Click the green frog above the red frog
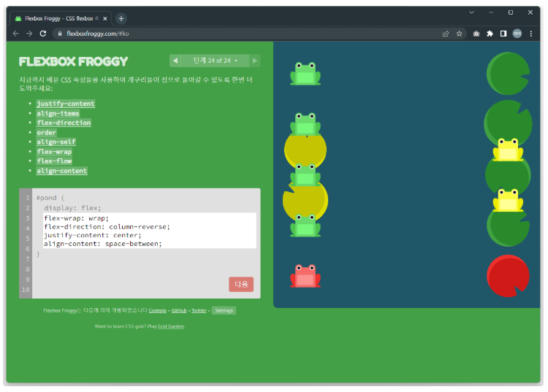Viewport: 548px width, 392px height. click(x=305, y=226)
